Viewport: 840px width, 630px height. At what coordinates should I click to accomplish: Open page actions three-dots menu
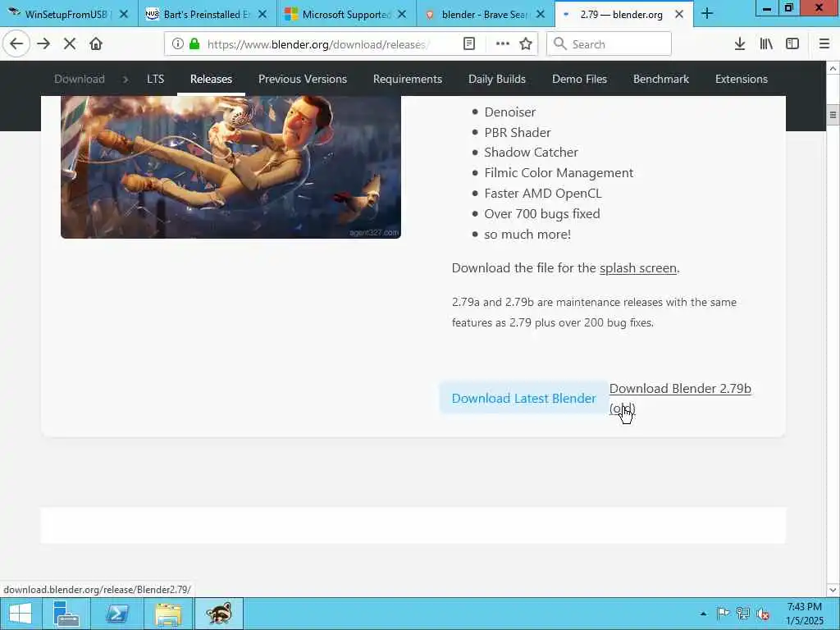click(503, 43)
